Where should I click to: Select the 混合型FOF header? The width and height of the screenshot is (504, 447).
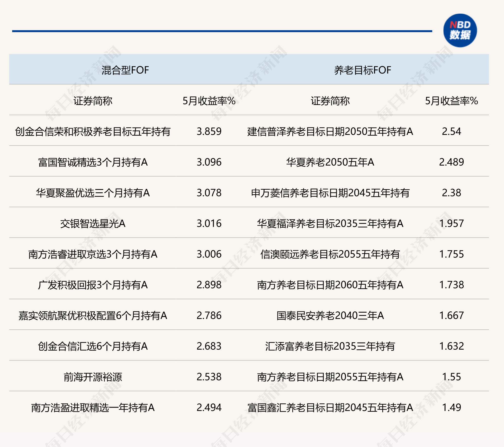pos(125,70)
